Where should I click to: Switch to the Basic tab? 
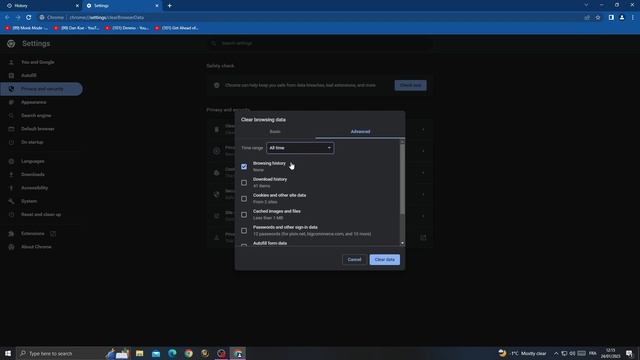point(275,131)
